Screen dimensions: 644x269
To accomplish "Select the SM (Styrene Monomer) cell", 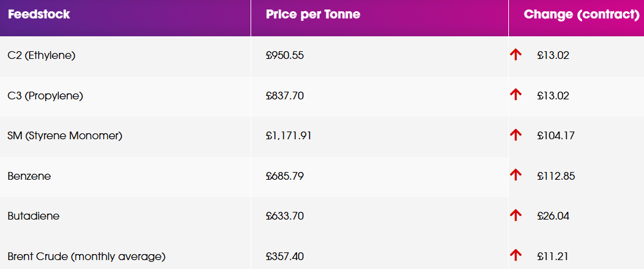I will click(65, 136).
